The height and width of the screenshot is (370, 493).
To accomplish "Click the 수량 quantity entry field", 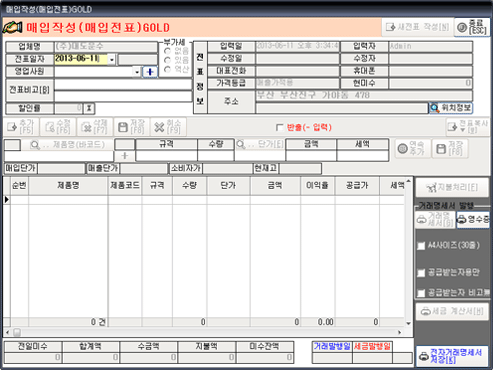I will [216, 156].
